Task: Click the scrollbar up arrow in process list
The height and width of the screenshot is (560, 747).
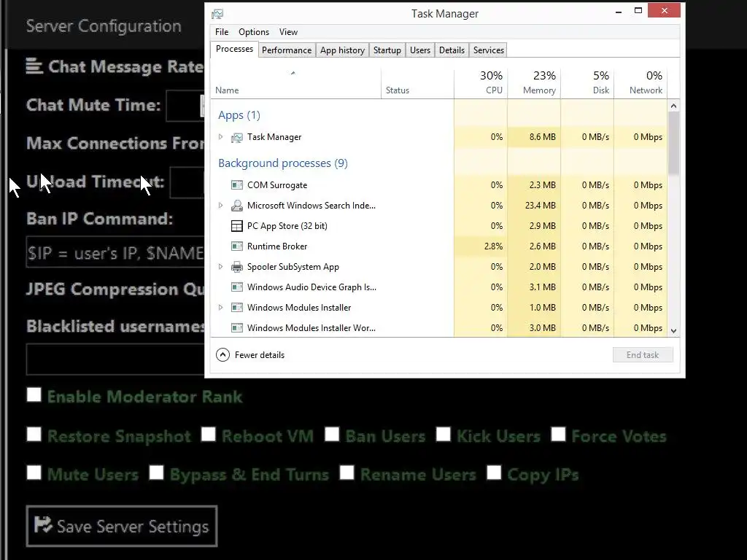Action: click(x=673, y=106)
